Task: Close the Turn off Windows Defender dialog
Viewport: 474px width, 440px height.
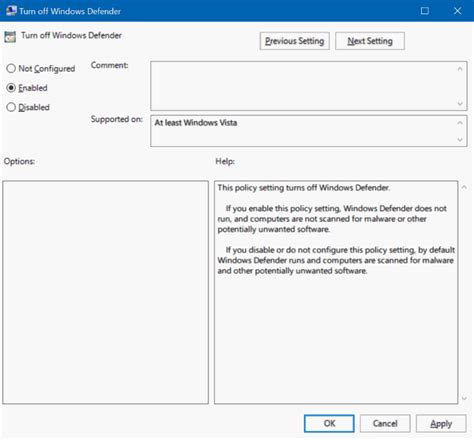Action: coord(458,11)
